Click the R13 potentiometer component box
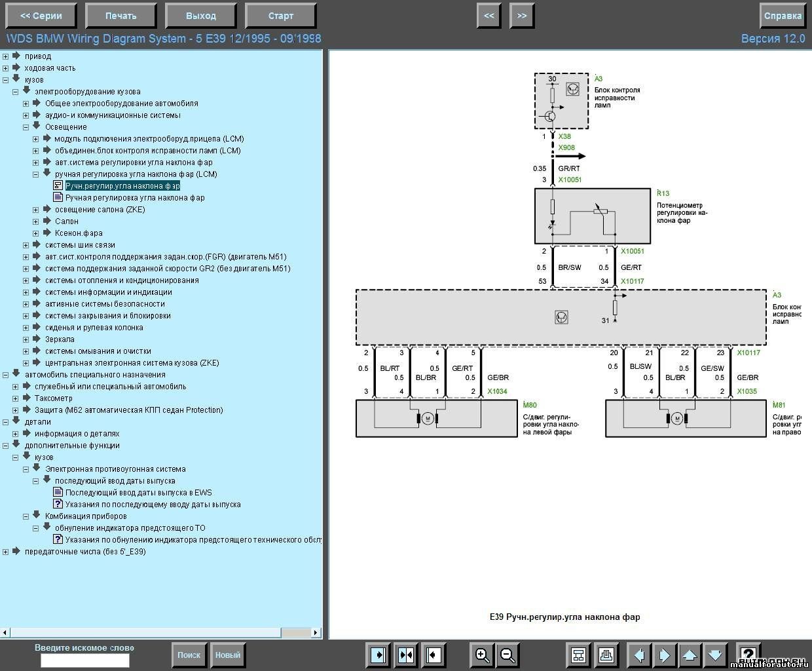 click(x=592, y=216)
